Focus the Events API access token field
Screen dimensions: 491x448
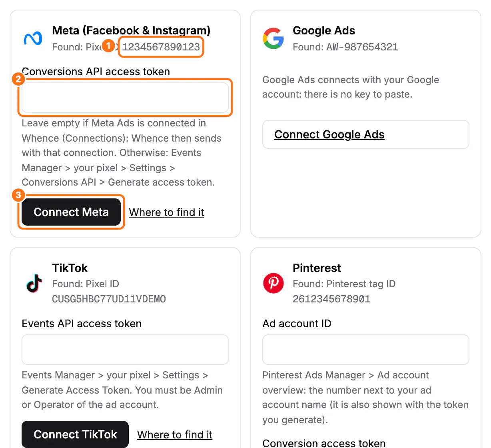125,350
